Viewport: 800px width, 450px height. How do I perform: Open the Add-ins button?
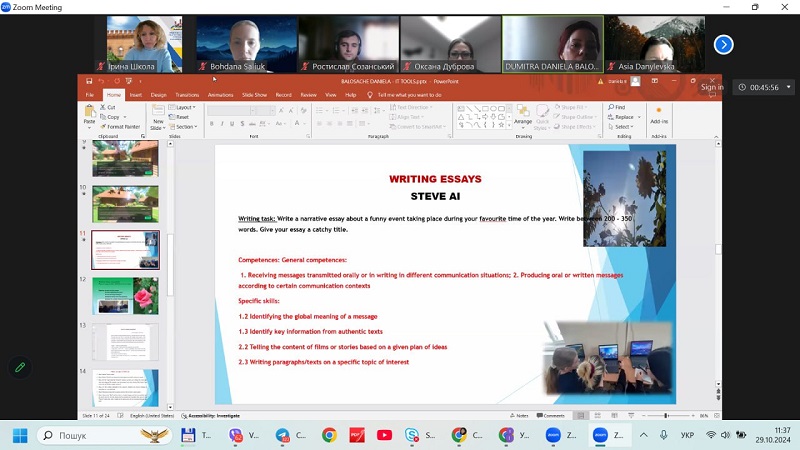(659, 115)
